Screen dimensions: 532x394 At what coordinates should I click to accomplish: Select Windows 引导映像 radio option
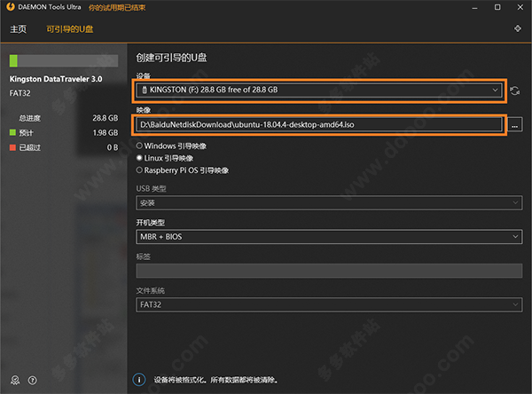click(171, 146)
